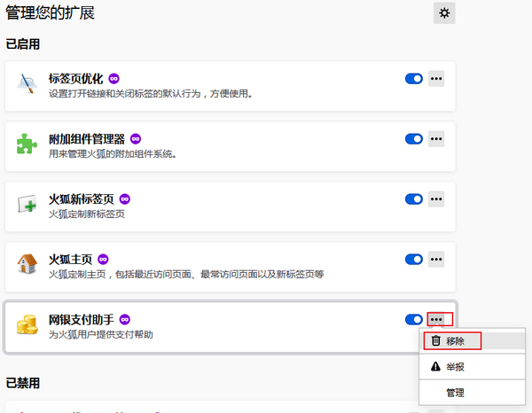Screen dimensions: 532x413
Task: Select 管理 in the popup menu
Action: [455, 393]
